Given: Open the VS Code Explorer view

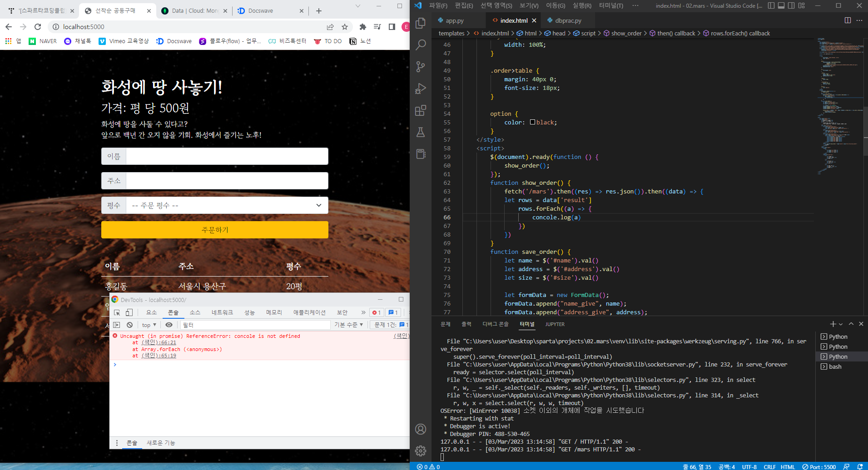Looking at the screenshot, I should pos(421,23).
